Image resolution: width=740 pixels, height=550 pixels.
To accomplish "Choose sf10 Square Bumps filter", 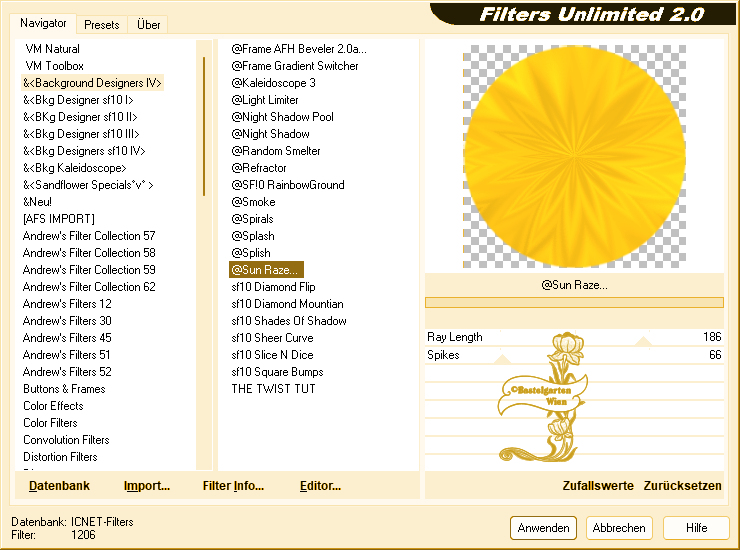I will [278, 372].
